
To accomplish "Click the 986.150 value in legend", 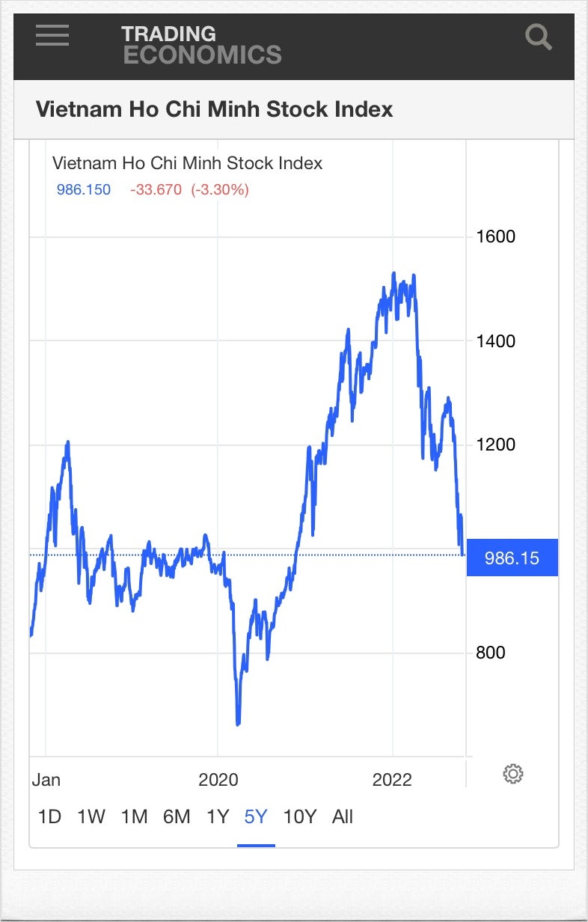I will tap(84, 190).
